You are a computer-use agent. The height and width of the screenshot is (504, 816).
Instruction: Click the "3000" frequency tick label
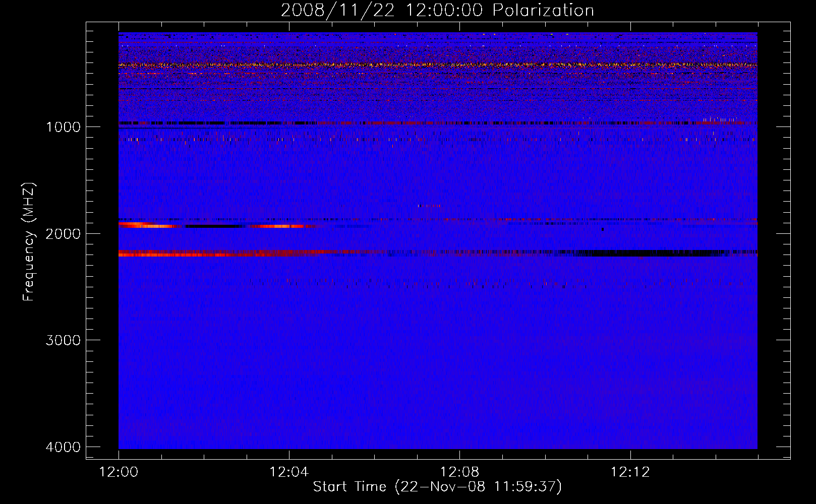coord(63,340)
